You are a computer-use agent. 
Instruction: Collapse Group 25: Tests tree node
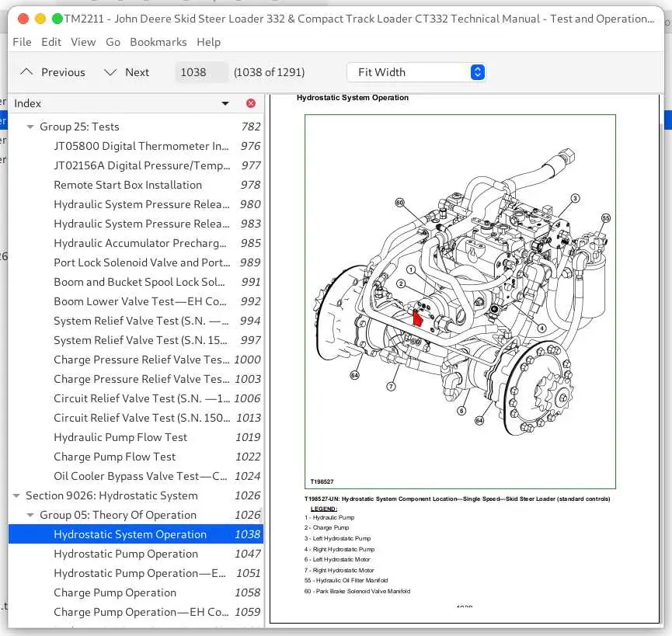pos(30,127)
